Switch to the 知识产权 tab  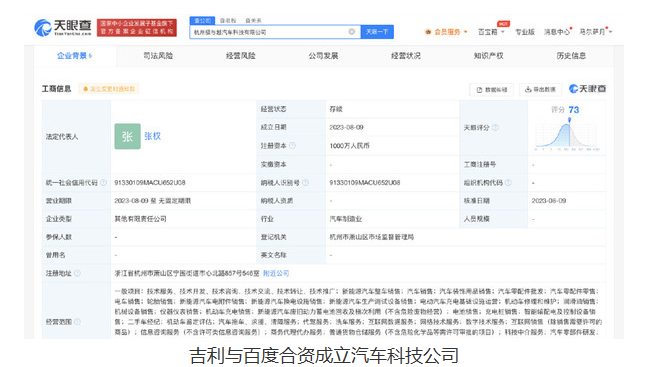tap(489, 56)
